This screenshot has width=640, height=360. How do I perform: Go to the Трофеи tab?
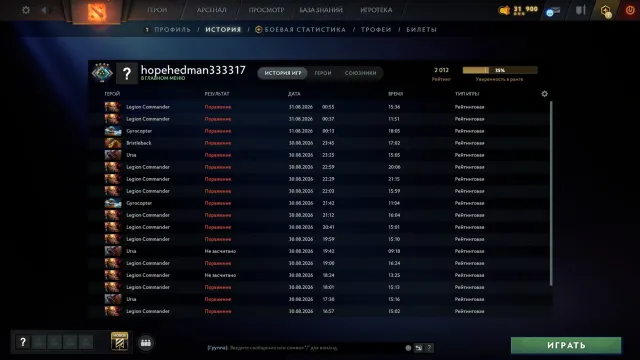point(376,30)
